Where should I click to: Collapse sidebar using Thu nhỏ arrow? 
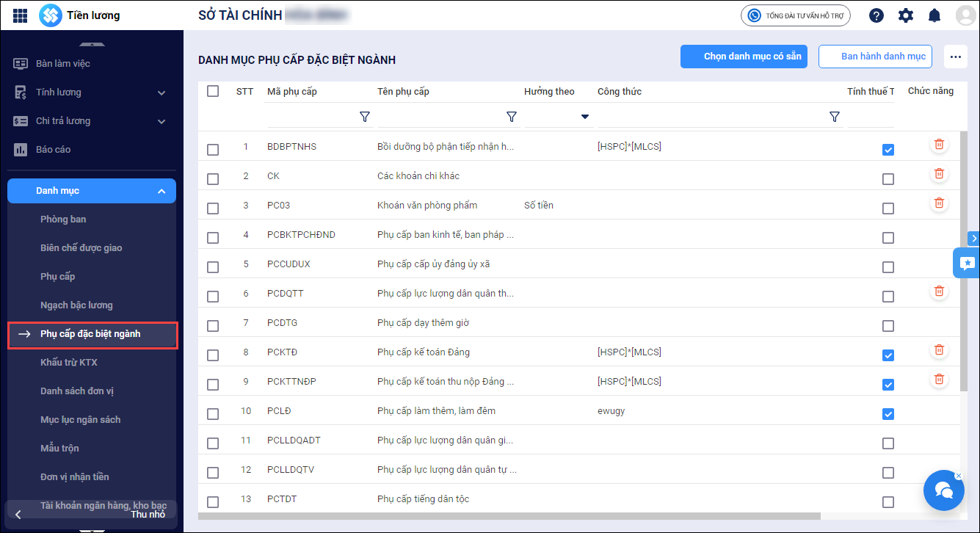18,515
